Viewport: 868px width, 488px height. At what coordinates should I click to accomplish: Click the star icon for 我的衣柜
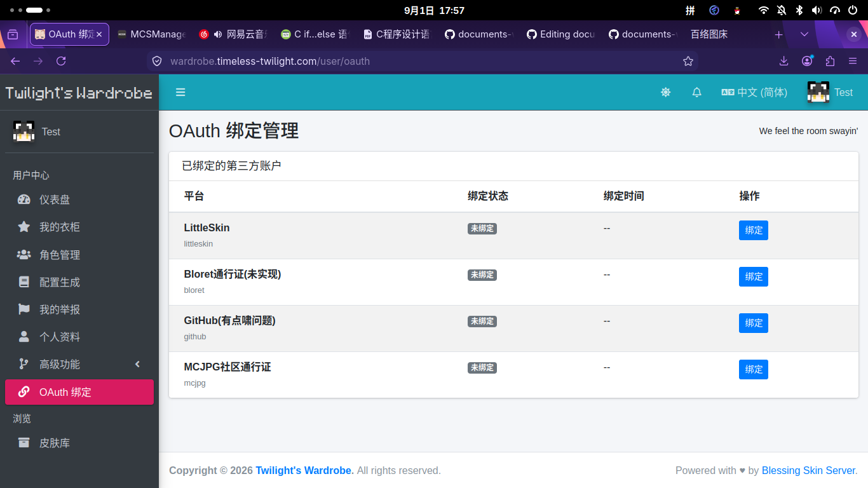tap(24, 227)
